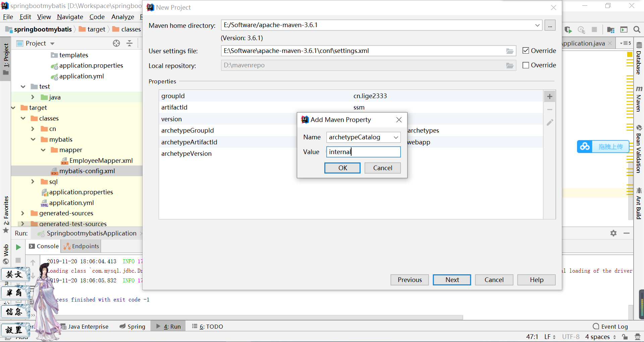This screenshot has width=644, height=342.
Task: Click the locate target icon in the Project panel
Action: pyautogui.click(x=116, y=43)
